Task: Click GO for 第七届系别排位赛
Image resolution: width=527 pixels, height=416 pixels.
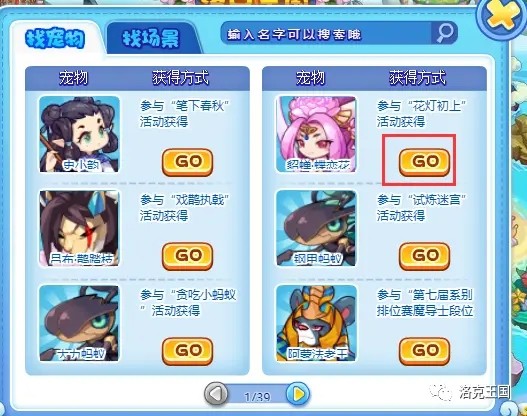Action: (424, 351)
